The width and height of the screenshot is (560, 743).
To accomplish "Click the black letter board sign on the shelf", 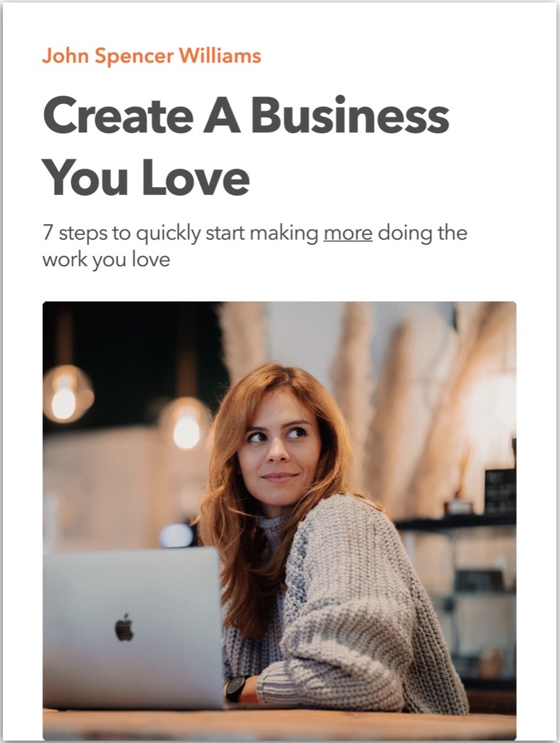I will [x=500, y=491].
